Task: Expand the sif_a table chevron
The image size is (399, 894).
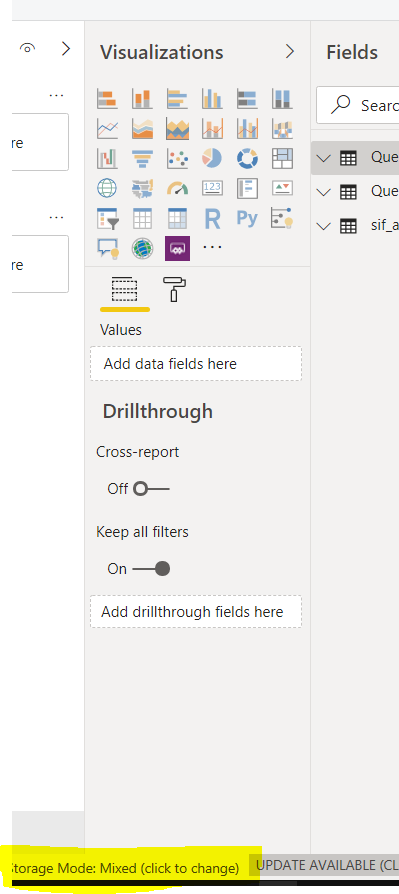Action: point(323,226)
